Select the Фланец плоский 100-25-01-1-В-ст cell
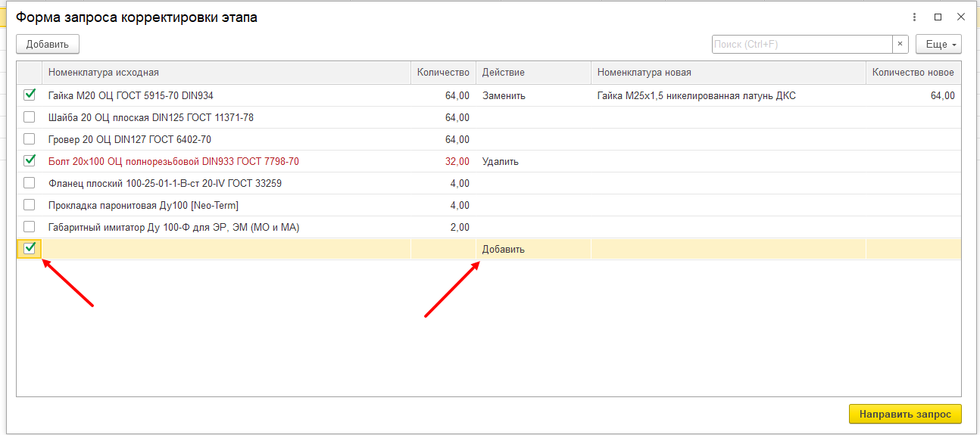 click(x=226, y=183)
